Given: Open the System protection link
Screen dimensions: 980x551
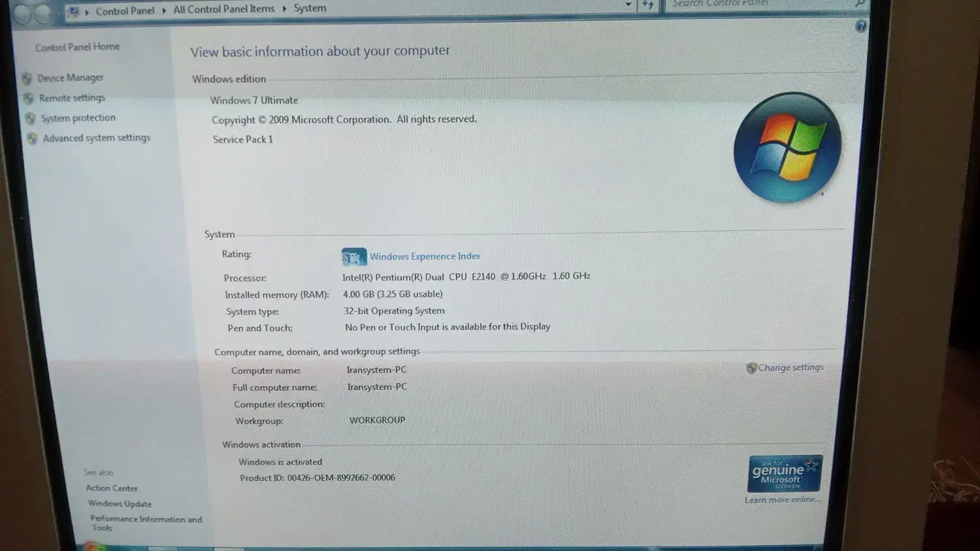Looking at the screenshot, I should pyautogui.click(x=78, y=118).
